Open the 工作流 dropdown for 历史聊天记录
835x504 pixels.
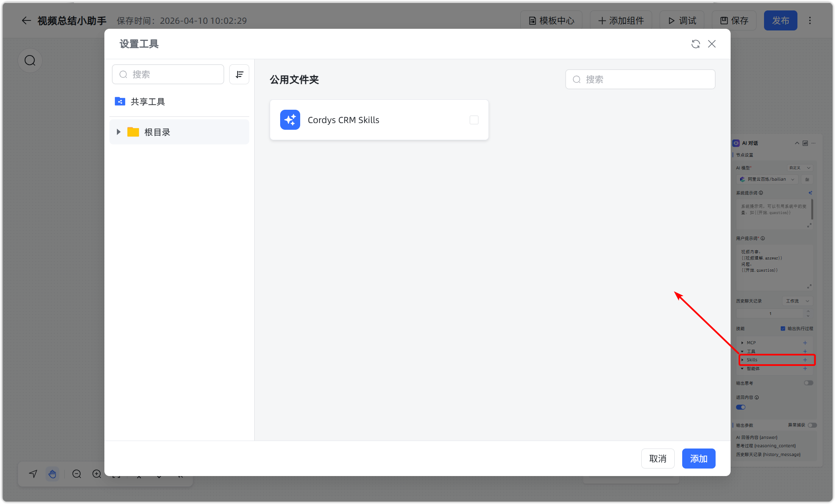tap(797, 301)
